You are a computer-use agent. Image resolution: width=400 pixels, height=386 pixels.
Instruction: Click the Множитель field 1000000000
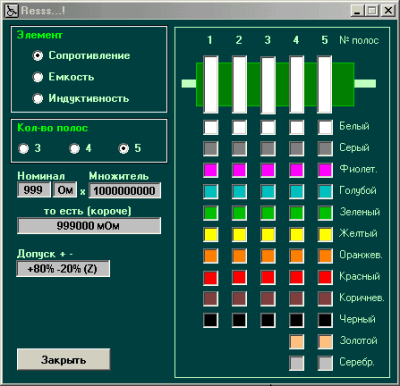click(125, 191)
